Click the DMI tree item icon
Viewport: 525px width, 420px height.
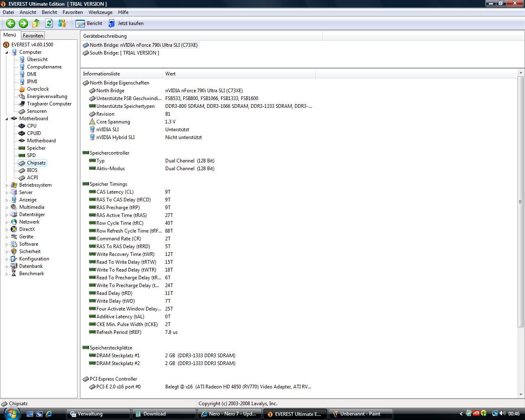pos(22,74)
